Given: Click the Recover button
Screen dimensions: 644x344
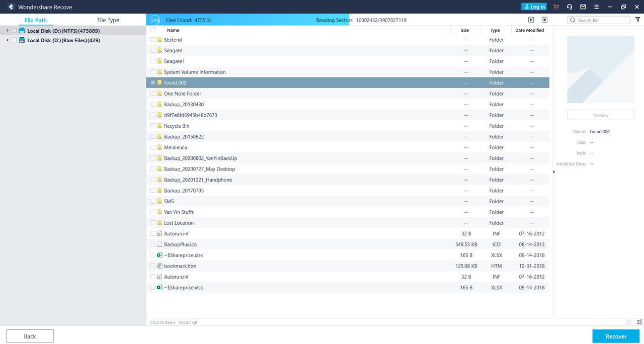Looking at the screenshot, I should coord(616,336).
